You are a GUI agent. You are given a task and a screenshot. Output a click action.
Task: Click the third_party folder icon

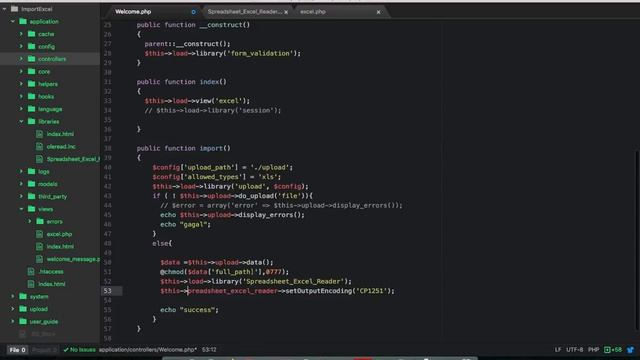pos(31,196)
